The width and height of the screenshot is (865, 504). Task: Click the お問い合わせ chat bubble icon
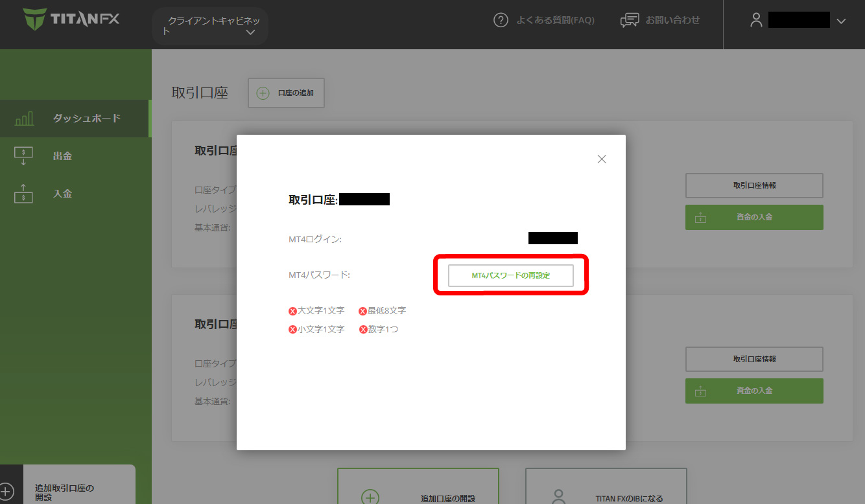(630, 20)
